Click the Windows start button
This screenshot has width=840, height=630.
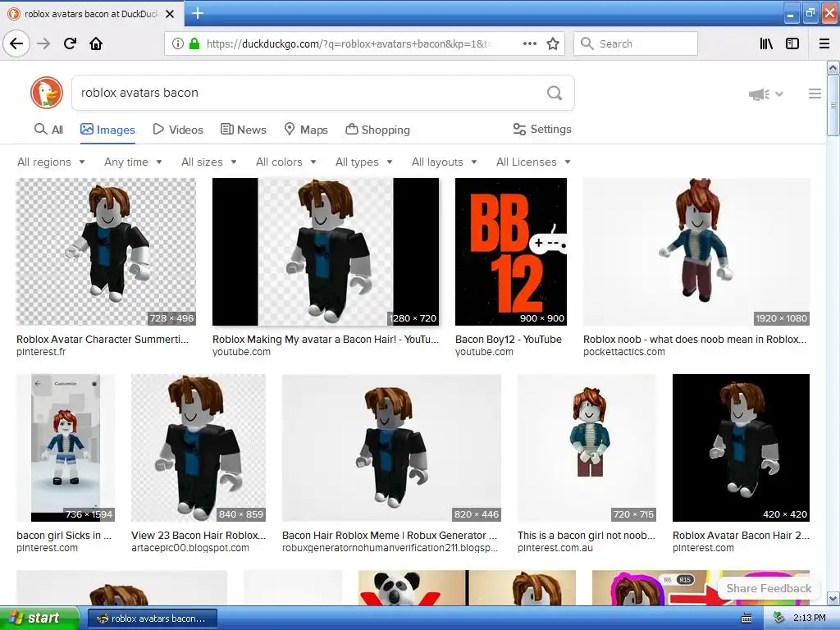(39, 619)
